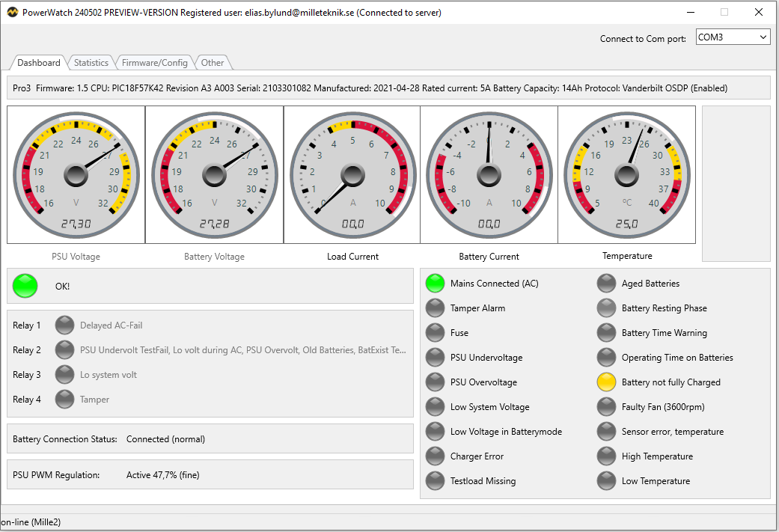Click the Fuse status indicator light
Screen dimensions: 779x532
click(435, 333)
